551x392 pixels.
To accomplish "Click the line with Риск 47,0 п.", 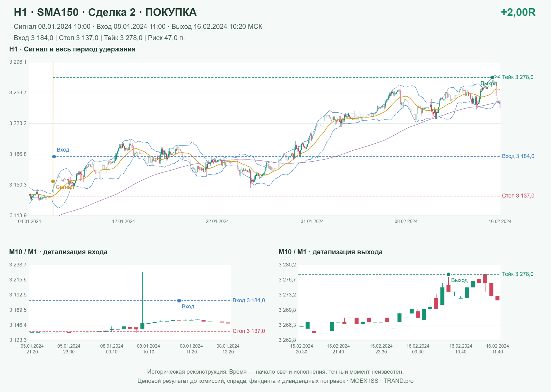I will point(99,38).
